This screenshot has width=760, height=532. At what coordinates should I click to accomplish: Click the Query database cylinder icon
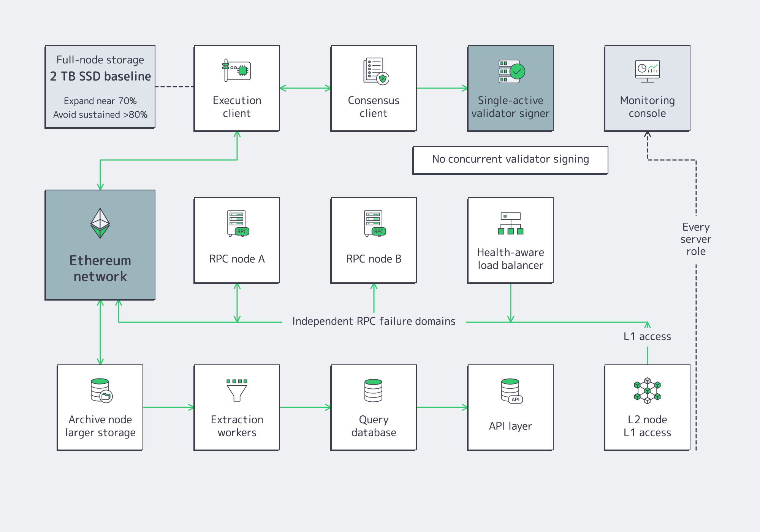pos(374,390)
